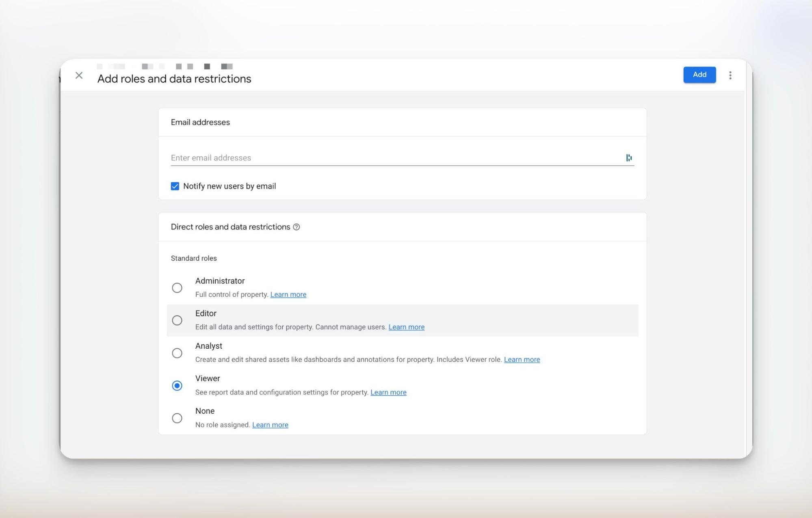Visit Learn more link for None role
The width and height of the screenshot is (812, 518).
pyautogui.click(x=270, y=425)
